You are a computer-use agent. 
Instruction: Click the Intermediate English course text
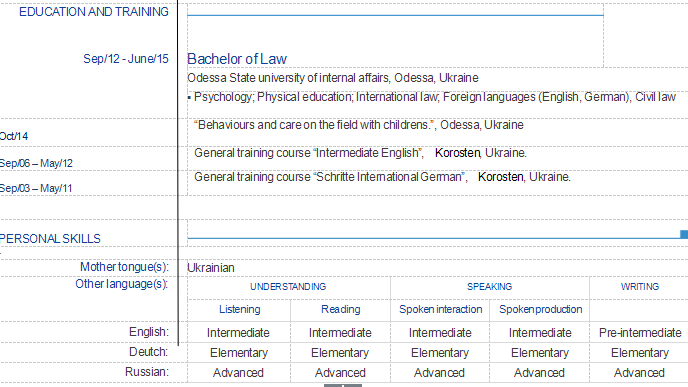360,153
